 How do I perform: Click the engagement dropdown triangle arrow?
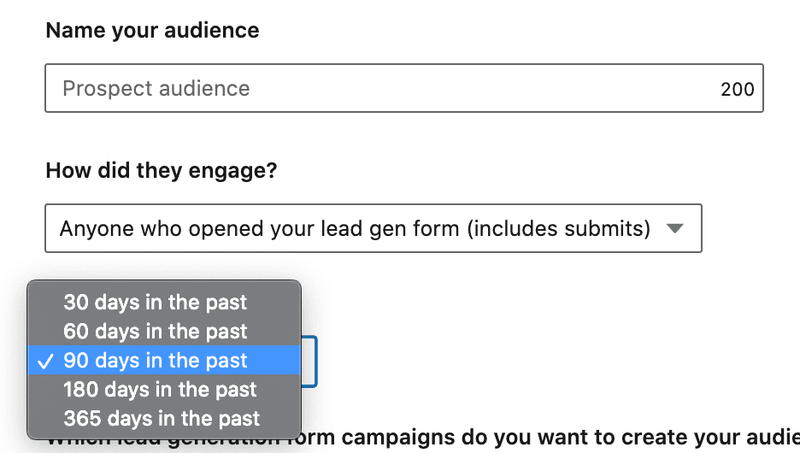pyautogui.click(x=675, y=228)
